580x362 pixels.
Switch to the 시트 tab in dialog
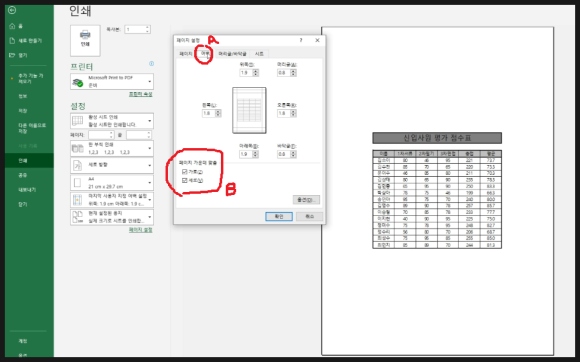pyautogui.click(x=259, y=54)
